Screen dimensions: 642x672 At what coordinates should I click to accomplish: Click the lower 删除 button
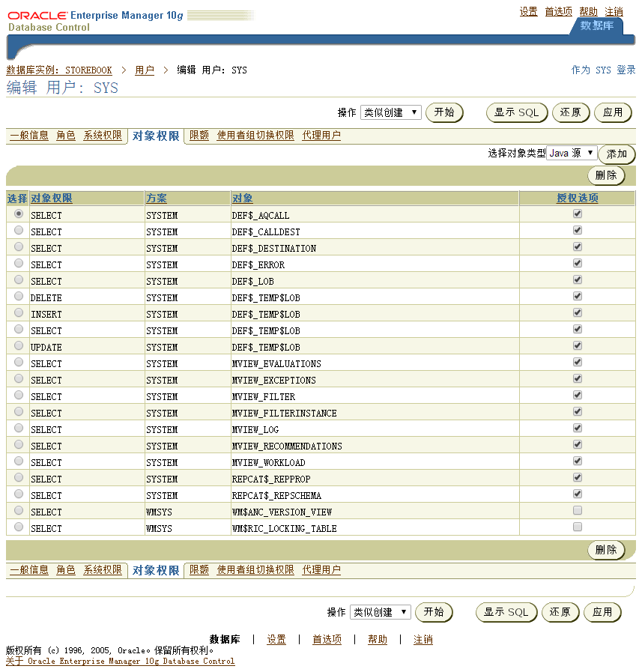pyautogui.click(x=606, y=550)
